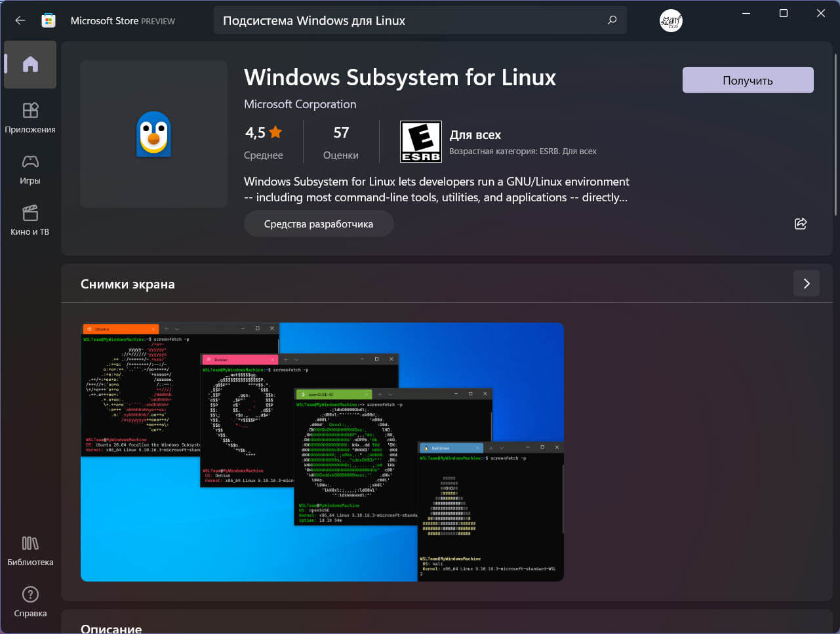Click the WSL penguin app icon
Screen dimensions: 840x634
153,134
